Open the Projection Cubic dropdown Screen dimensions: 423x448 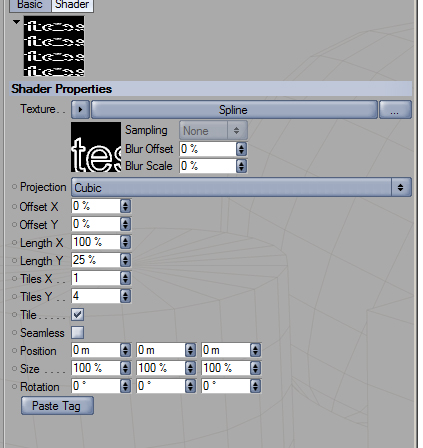click(241, 187)
